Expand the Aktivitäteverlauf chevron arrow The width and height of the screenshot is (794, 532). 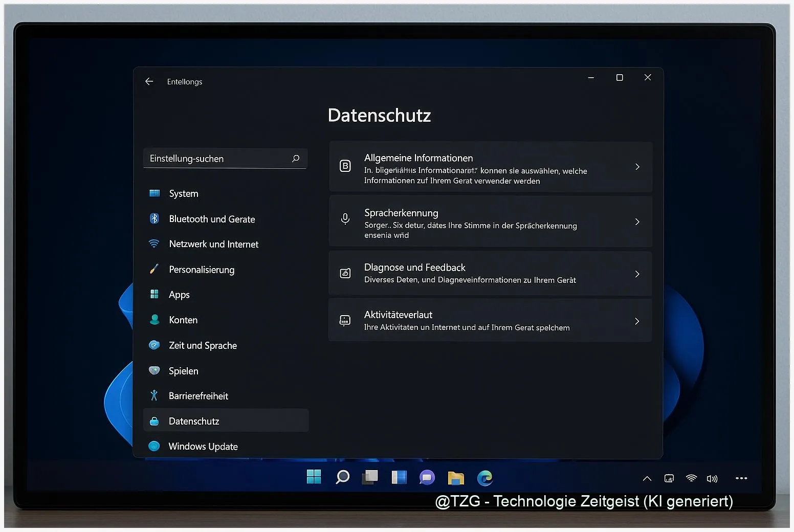click(637, 321)
